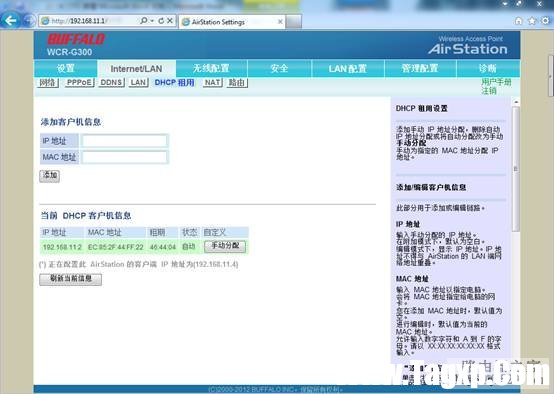Screen dimensions: 554x394
Task: Open the 设置 main tab
Action: (66, 69)
